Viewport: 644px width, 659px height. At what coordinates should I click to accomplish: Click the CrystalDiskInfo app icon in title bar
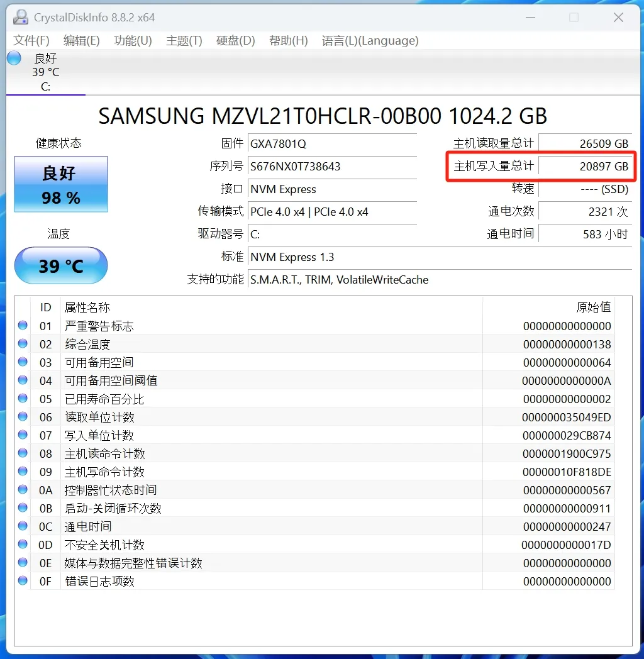[21, 17]
